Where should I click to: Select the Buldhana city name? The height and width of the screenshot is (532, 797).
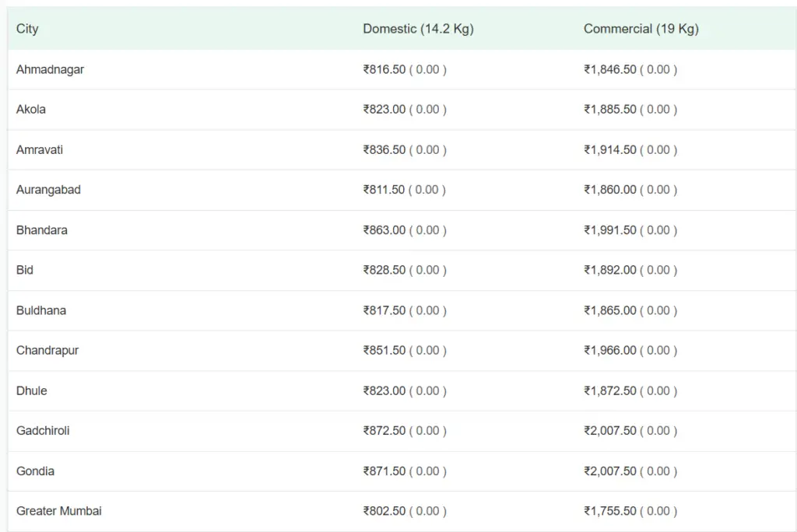[x=41, y=310]
